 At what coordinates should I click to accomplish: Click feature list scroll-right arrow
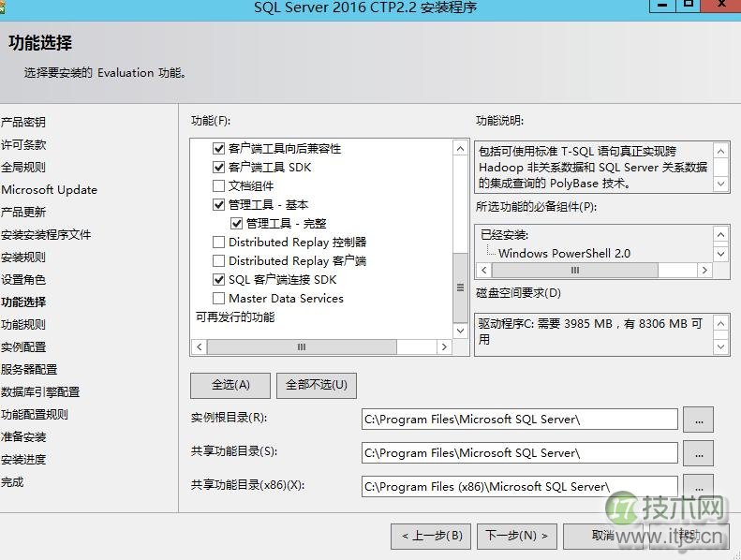click(x=444, y=346)
